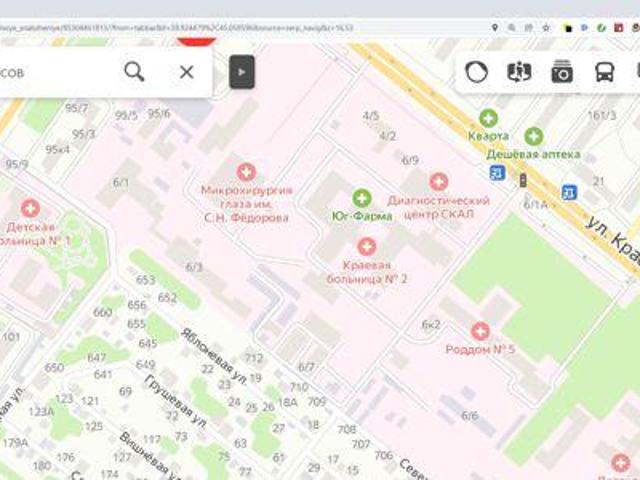Show photos layer with the camera icon
Screen dimensions: 640x480
tap(562, 72)
